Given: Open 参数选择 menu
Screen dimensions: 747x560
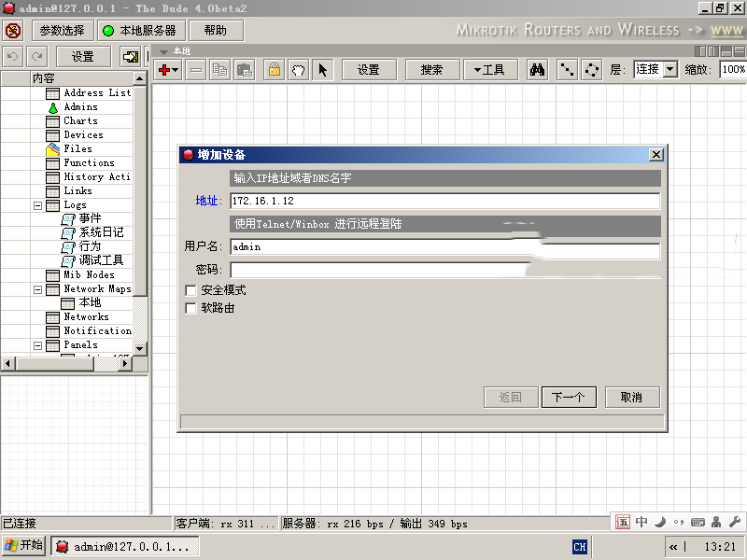Looking at the screenshot, I should click(62, 31).
